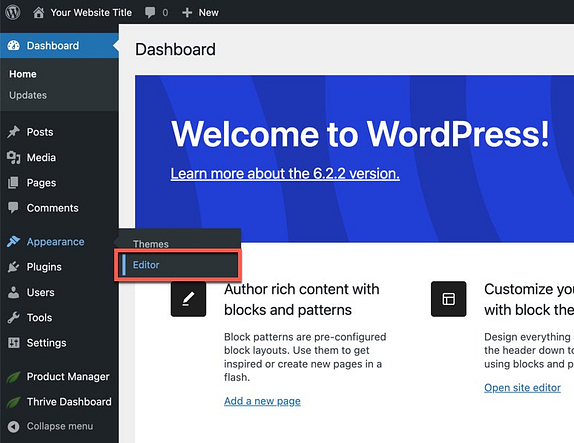The image size is (574, 443).
Task: Click the Tools wrench icon
Action: [x=14, y=317]
